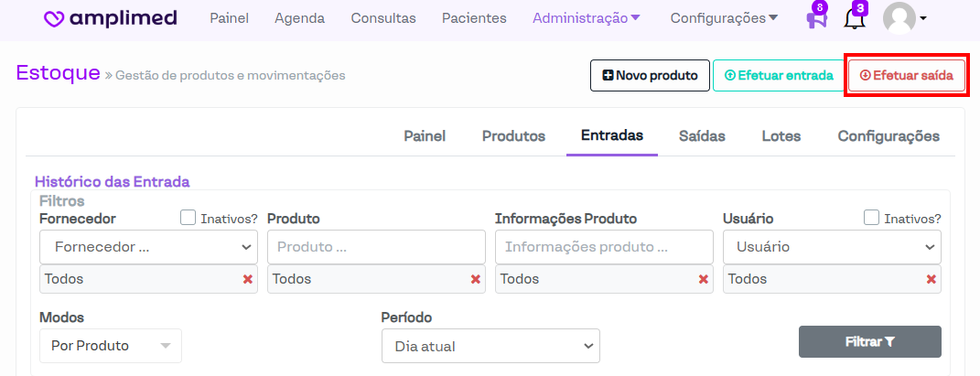Open the megaphone announcements icon
Image resolution: width=980 pixels, height=376 pixels.
click(x=816, y=18)
